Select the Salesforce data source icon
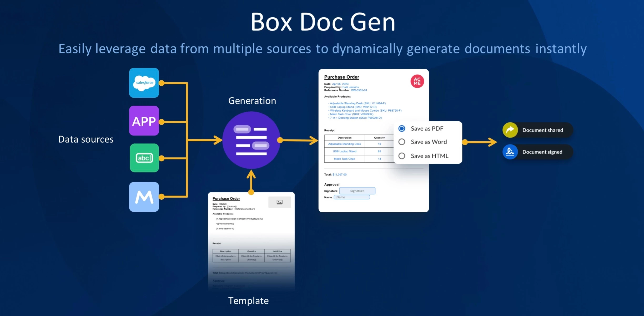Screen dimensions: 644x316 144,82
